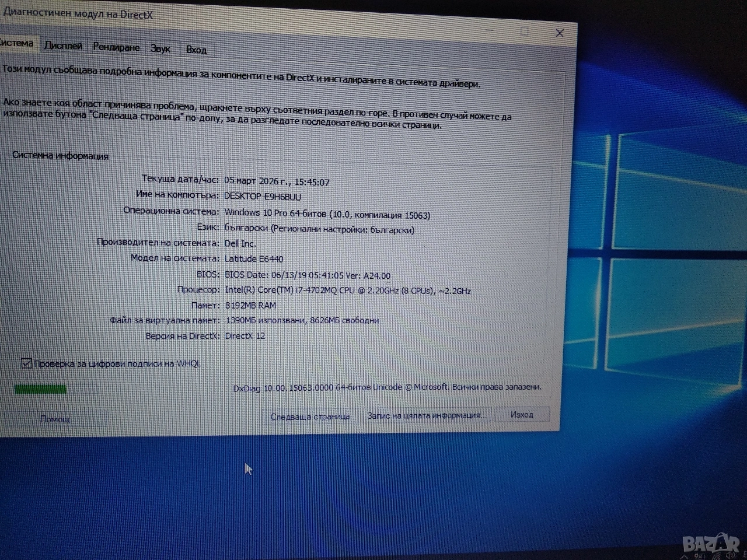Click the Име на компютъра label
This screenshot has height=560, width=747.
(x=177, y=194)
